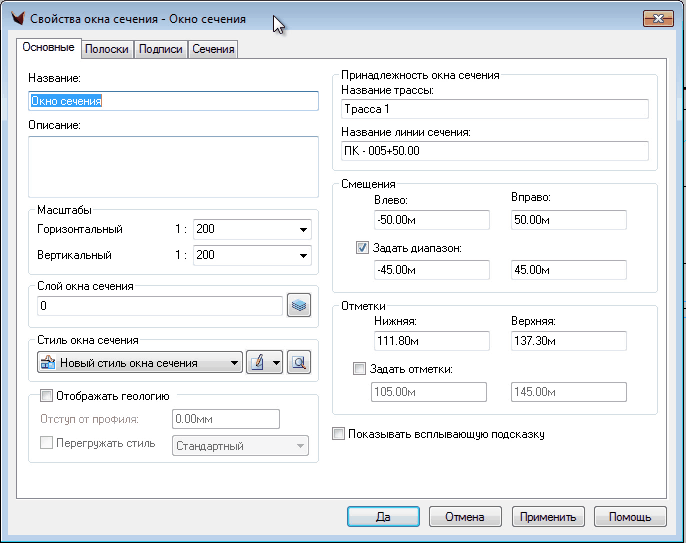
Task: Click the dialog title bar app icon
Action: [15, 19]
